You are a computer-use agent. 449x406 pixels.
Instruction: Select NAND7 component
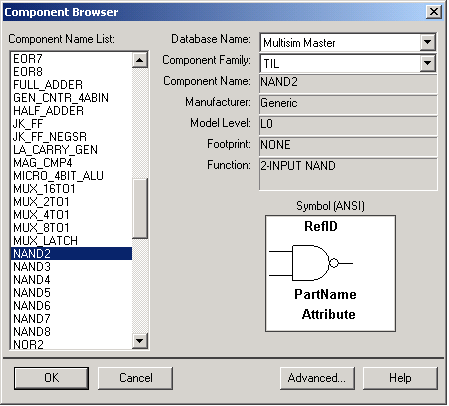coord(71,319)
